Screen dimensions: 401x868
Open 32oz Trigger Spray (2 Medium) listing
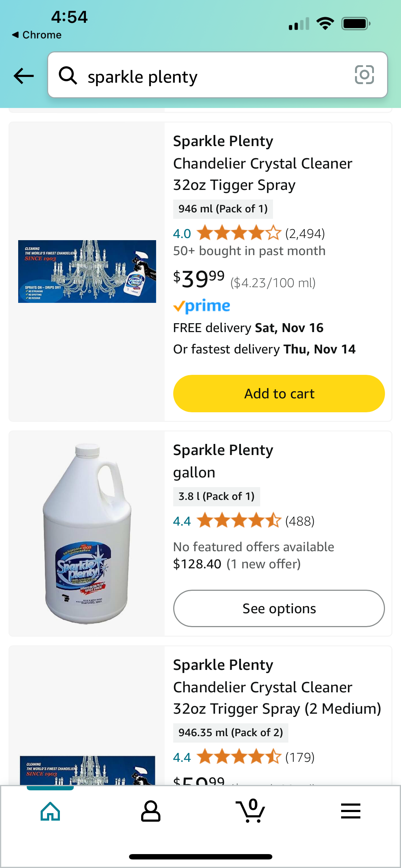(277, 687)
